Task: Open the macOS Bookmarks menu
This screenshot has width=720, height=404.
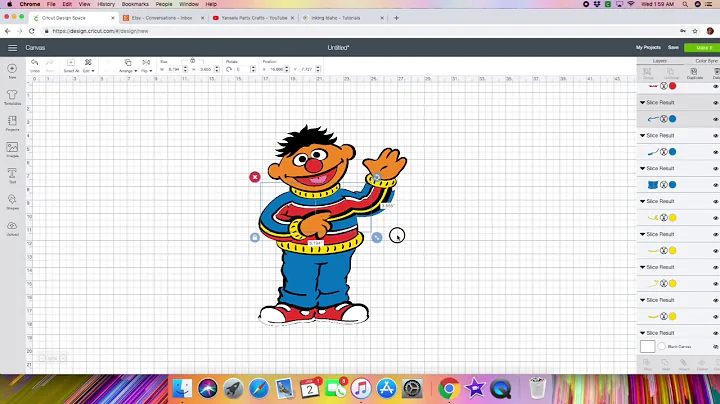Action: coord(135,4)
